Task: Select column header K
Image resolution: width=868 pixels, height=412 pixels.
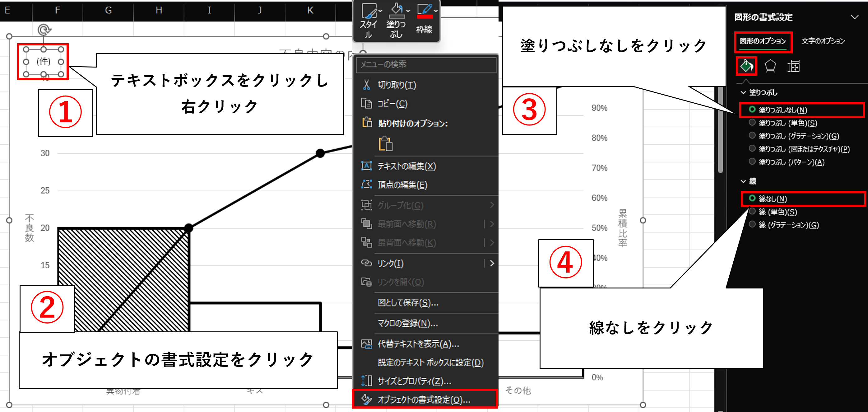Action: (310, 11)
